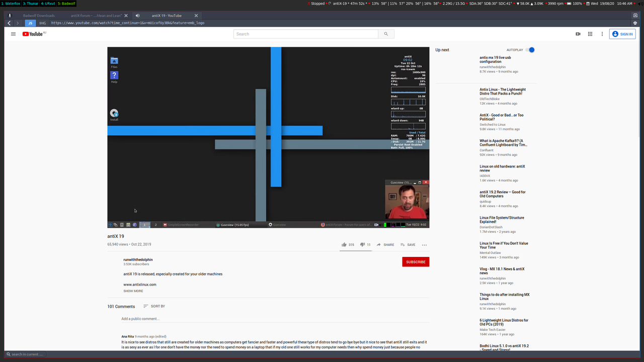
Task: Open "Linux on old hardware: antiX review"
Action: [502, 168]
